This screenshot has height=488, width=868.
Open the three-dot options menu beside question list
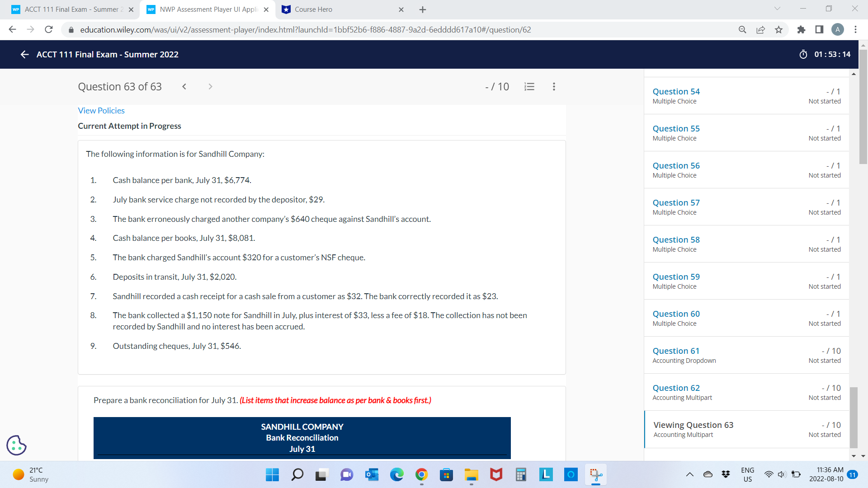[x=554, y=86]
